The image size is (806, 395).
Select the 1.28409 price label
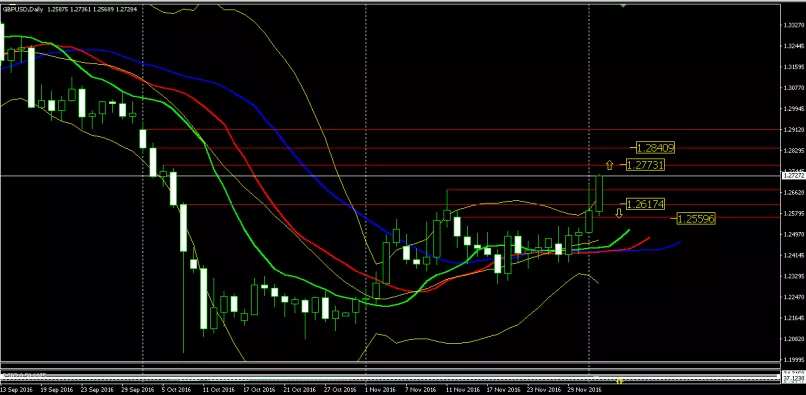pyautogui.click(x=655, y=148)
